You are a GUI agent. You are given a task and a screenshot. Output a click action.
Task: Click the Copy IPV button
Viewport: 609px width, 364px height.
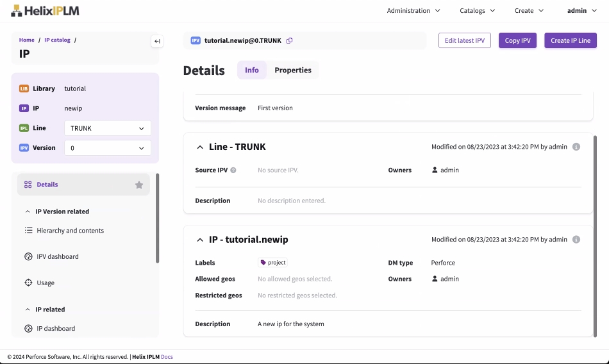click(x=517, y=40)
